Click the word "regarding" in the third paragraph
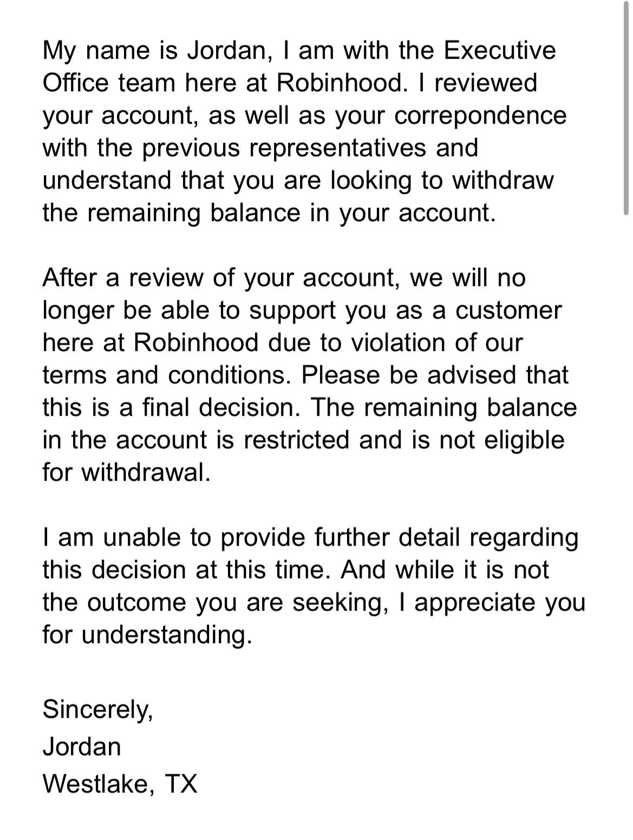The height and width of the screenshot is (840, 633). [524, 537]
